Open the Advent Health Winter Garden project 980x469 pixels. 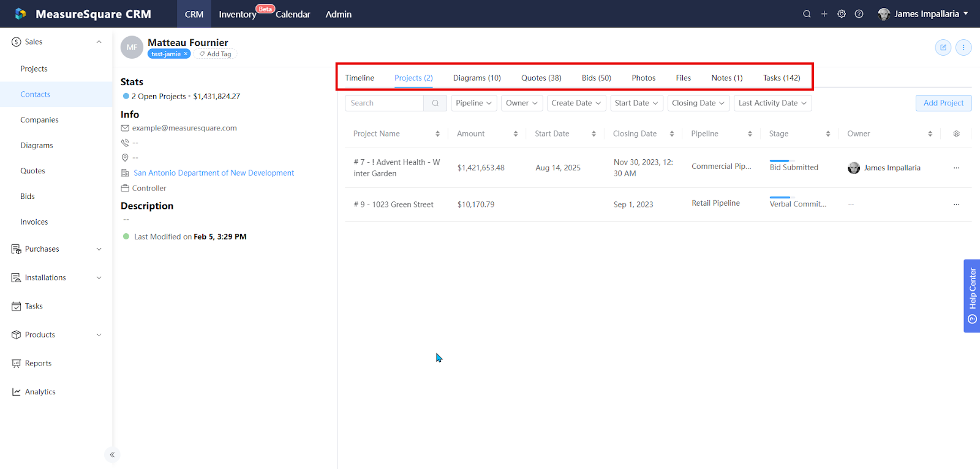click(x=397, y=168)
